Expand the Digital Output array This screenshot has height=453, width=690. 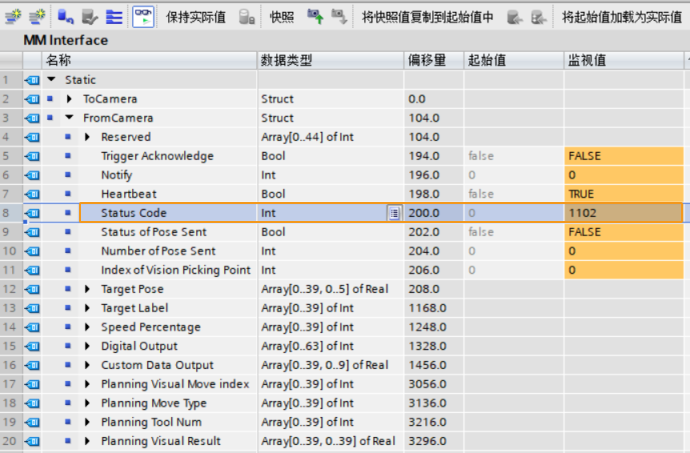(87, 346)
